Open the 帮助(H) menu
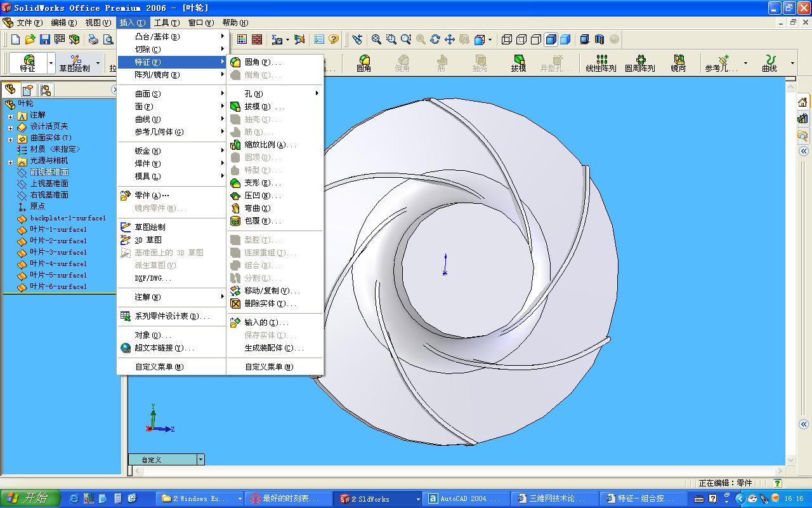Screen dimensions: 812x508 [235, 23]
